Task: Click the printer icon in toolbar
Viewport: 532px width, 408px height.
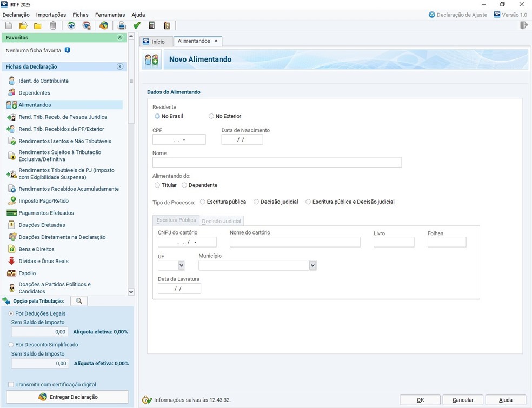Action: pyautogui.click(x=122, y=25)
